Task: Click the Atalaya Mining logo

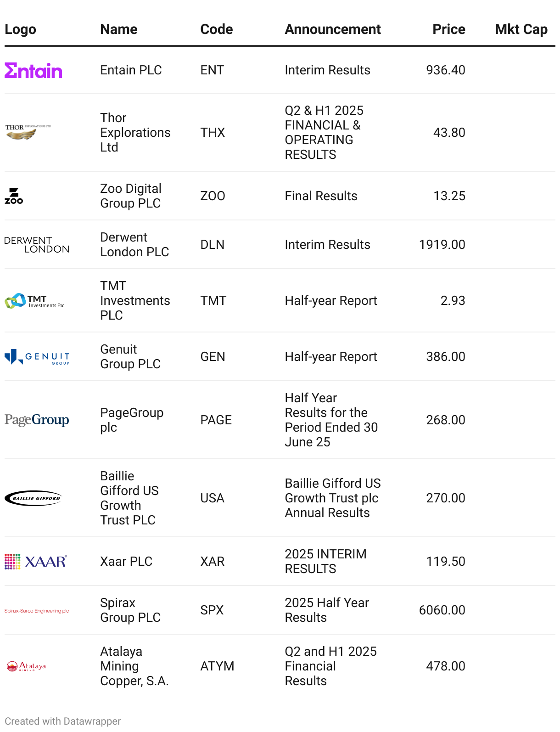Action: [x=26, y=666]
